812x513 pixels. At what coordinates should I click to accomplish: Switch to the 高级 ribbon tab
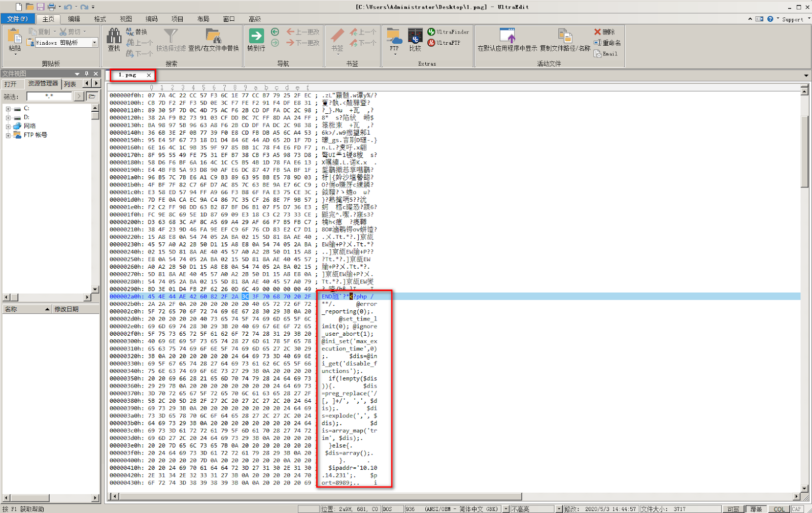point(255,19)
